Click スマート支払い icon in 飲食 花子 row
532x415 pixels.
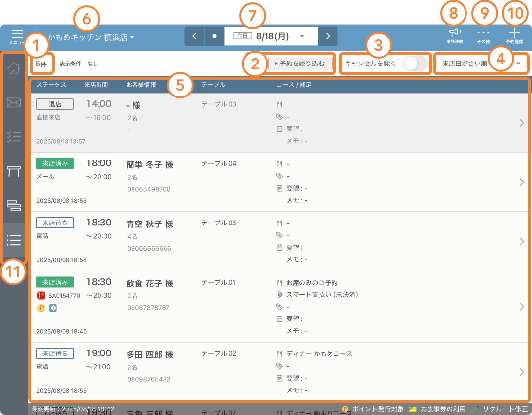pyautogui.click(x=279, y=295)
